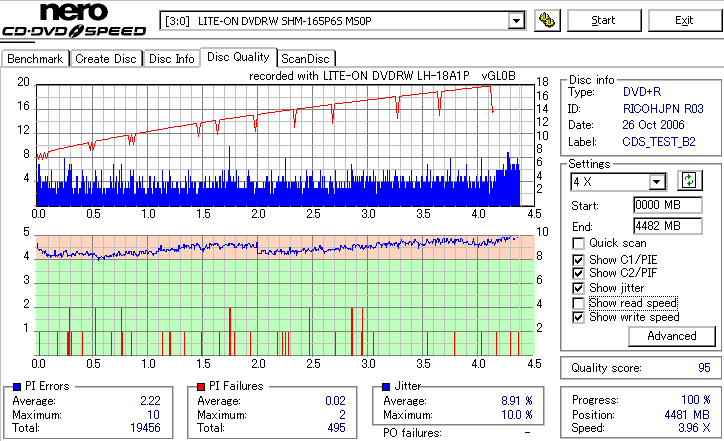Click the Speed value 3.96 X
Image resolution: width=724 pixels, height=441 pixels.
694,428
